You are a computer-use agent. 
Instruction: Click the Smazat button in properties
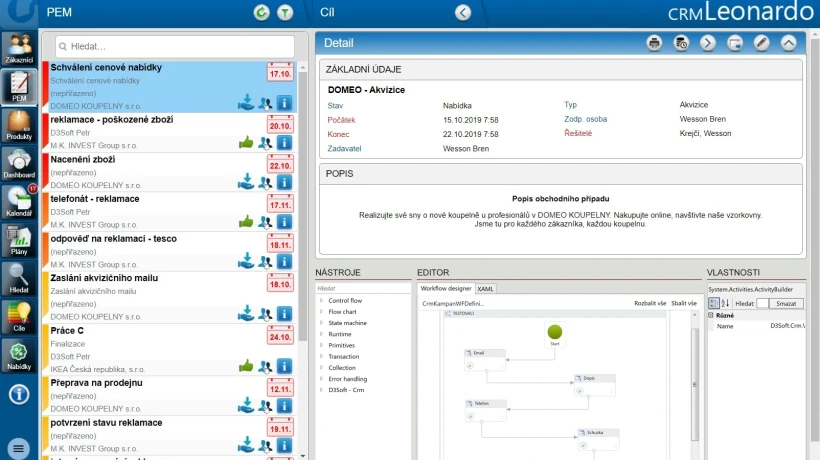pyautogui.click(x=786, y=303)
